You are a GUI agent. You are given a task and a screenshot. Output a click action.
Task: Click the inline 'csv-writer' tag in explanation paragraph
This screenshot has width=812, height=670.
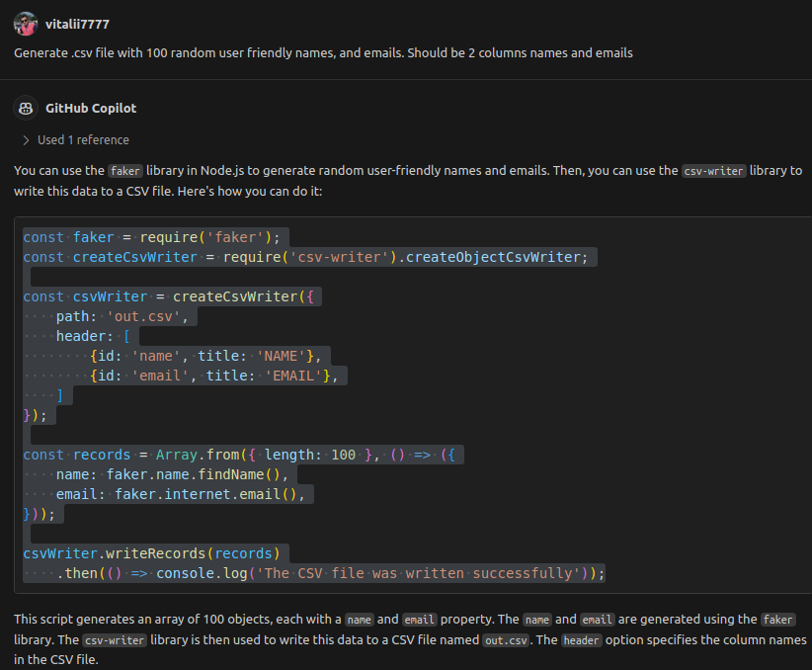coord(115,640)
